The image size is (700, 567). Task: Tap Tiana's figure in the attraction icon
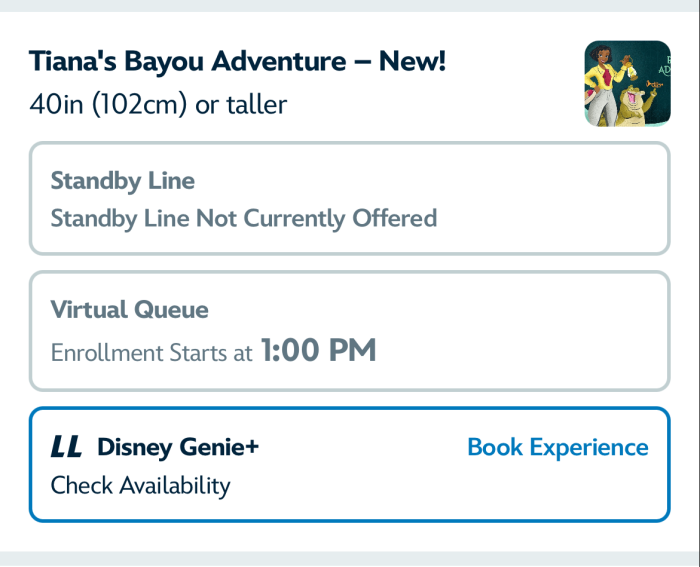604,85
